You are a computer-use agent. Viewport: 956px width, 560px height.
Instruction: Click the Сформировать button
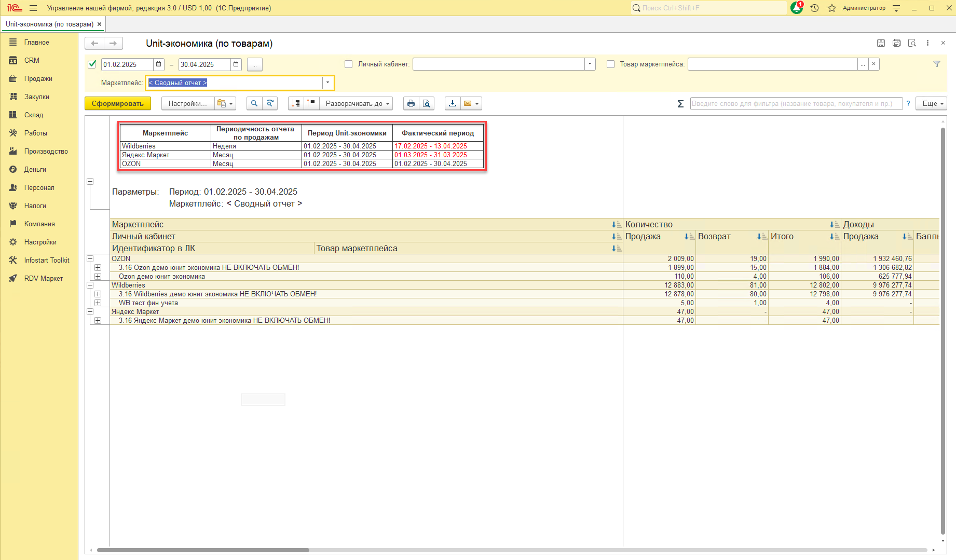(x=118, y=103)
